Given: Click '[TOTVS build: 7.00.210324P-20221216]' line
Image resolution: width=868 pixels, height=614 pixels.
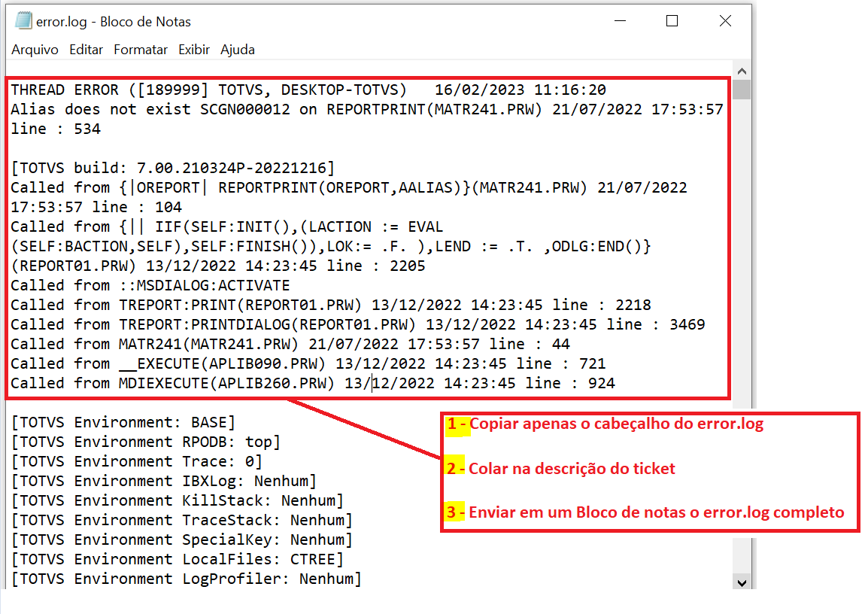Looking at the screenshot, I should 173,168.
